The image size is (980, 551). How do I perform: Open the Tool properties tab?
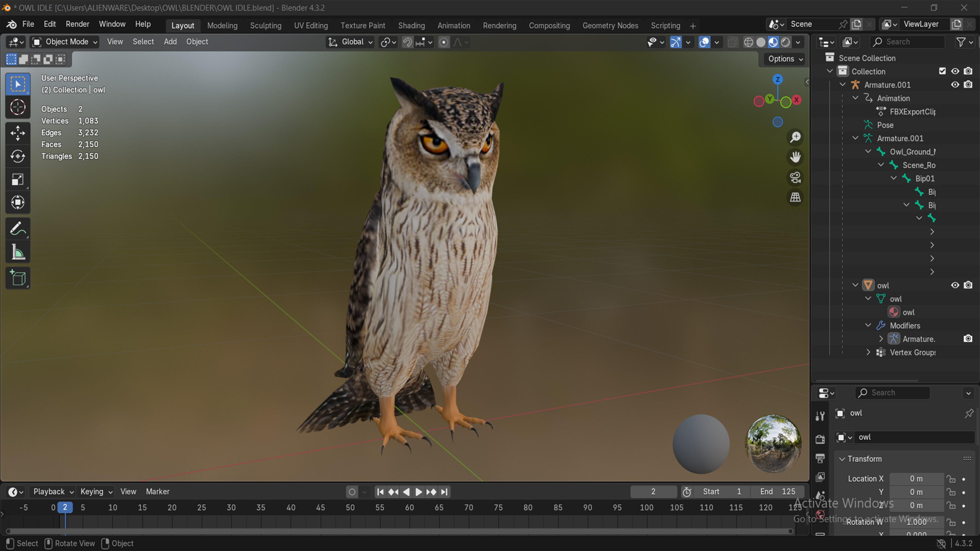820,416
